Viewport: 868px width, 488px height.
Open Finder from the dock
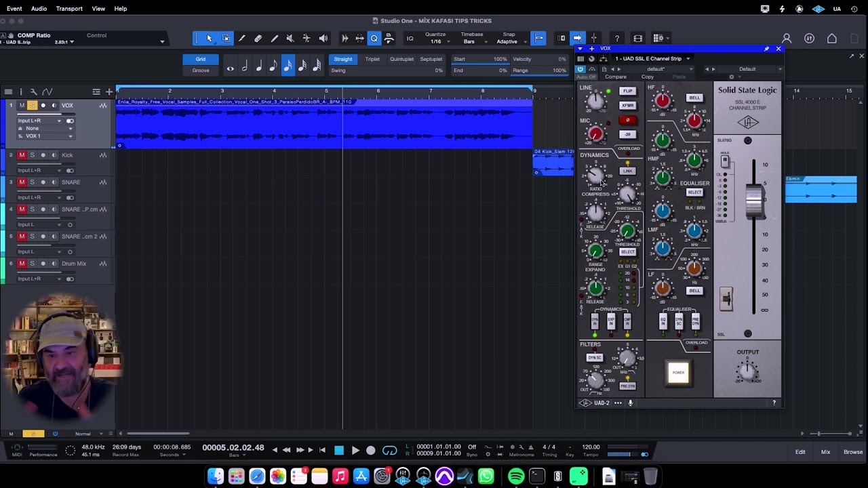point(216,476)
